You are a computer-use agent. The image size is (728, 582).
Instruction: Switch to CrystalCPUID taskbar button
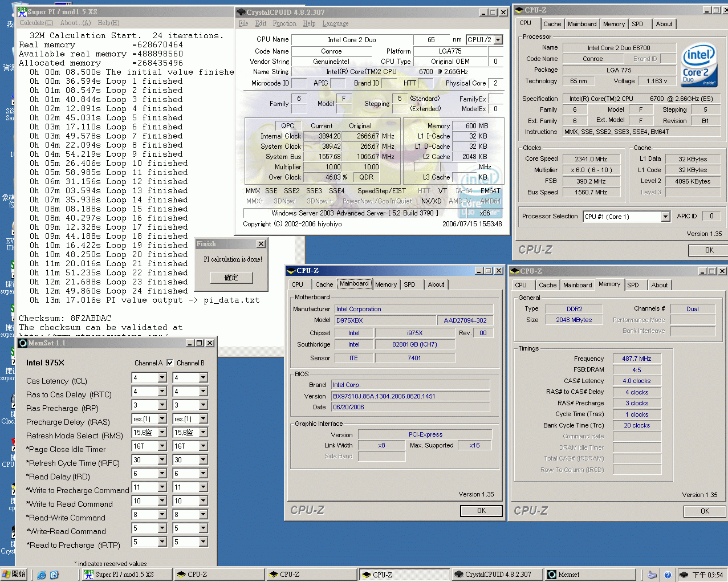[497, 575]
